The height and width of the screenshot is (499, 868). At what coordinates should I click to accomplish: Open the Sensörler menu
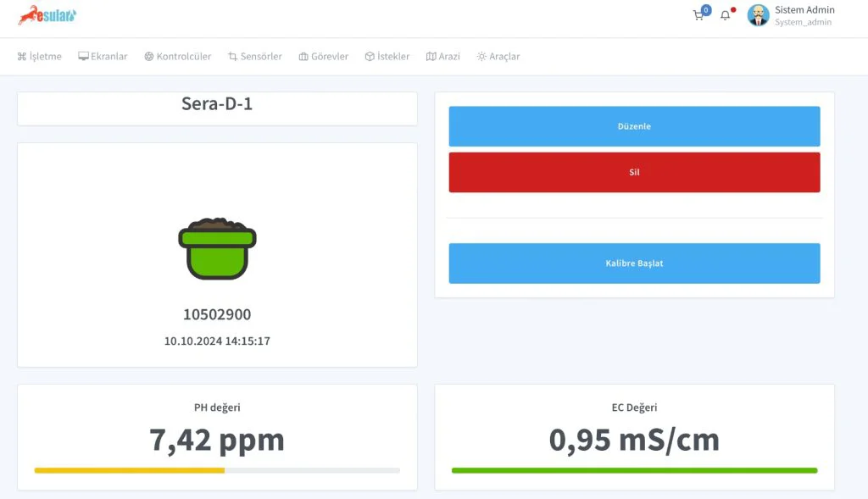pyautogui.click(x=254, y=57)
